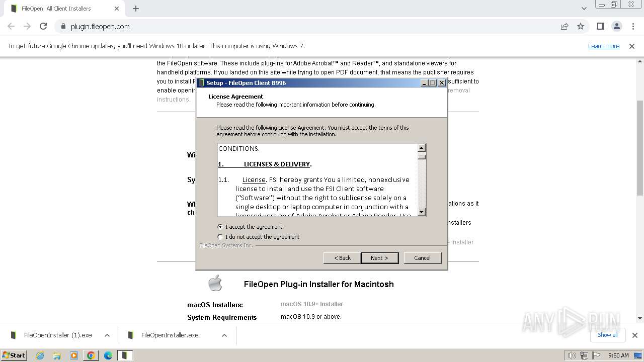Image resolution: width=644 pixels, height=362 pixels.
Task: Switch to Chrome taskbar icon
Action: [x=91, y=355]
